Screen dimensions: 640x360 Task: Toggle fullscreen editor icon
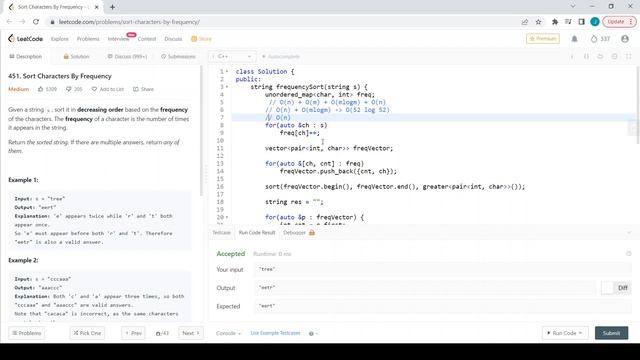[x=629, y=56]
